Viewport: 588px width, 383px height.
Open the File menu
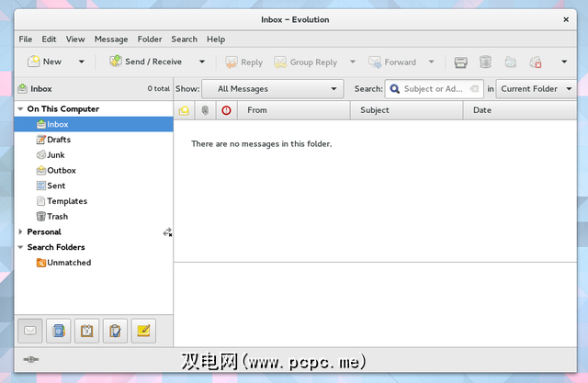click(26, 39)
